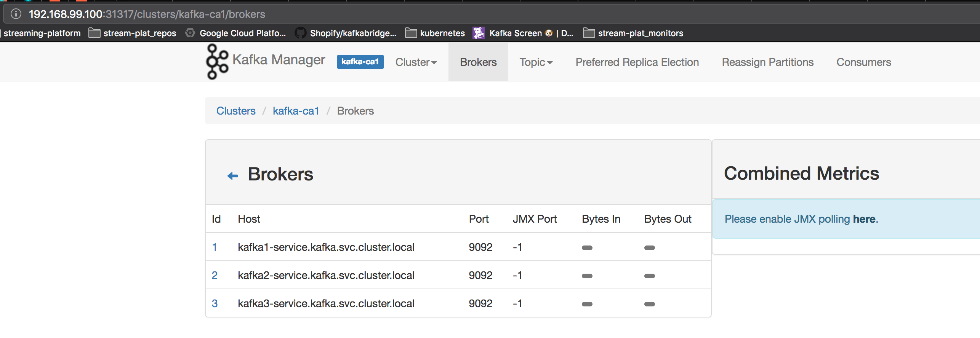
Task: Click port 9092 in broker 1 row
Action: (480, 247)
